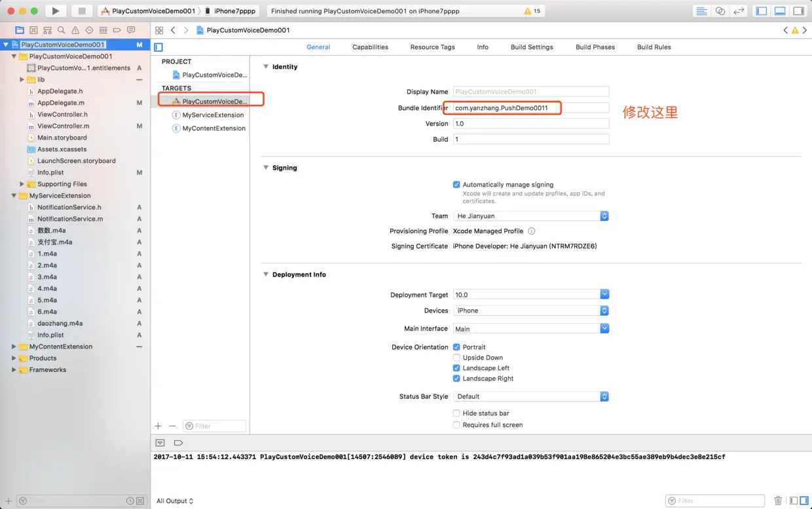Viewport: 812px width, 509px height.
Task: Open the Devices dropdown
Action: pos(531,311)
